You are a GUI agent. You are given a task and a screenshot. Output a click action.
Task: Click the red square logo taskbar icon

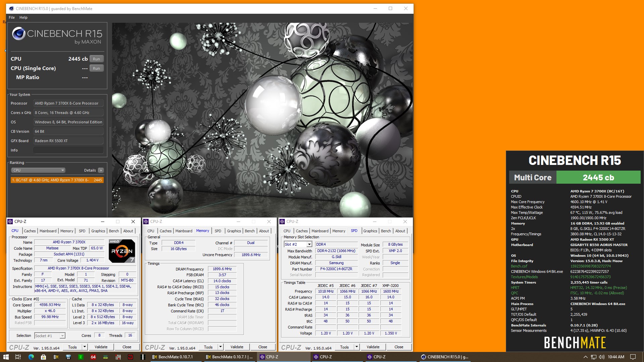(x=130, y=357)
